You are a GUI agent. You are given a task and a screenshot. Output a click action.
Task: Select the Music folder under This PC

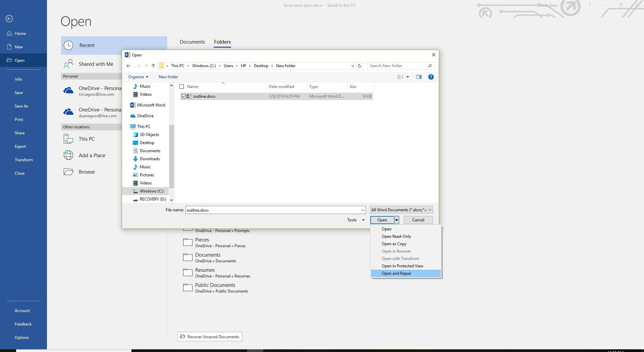[145, 167]
